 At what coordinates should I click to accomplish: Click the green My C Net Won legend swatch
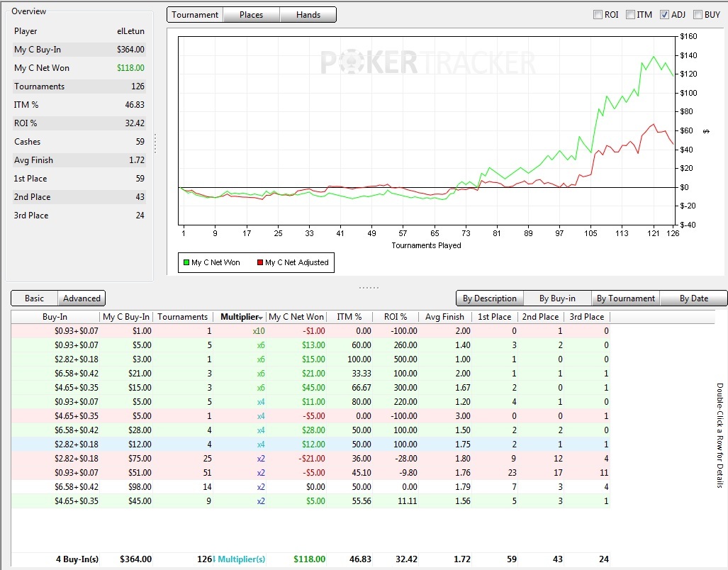[x=186, y=263]
